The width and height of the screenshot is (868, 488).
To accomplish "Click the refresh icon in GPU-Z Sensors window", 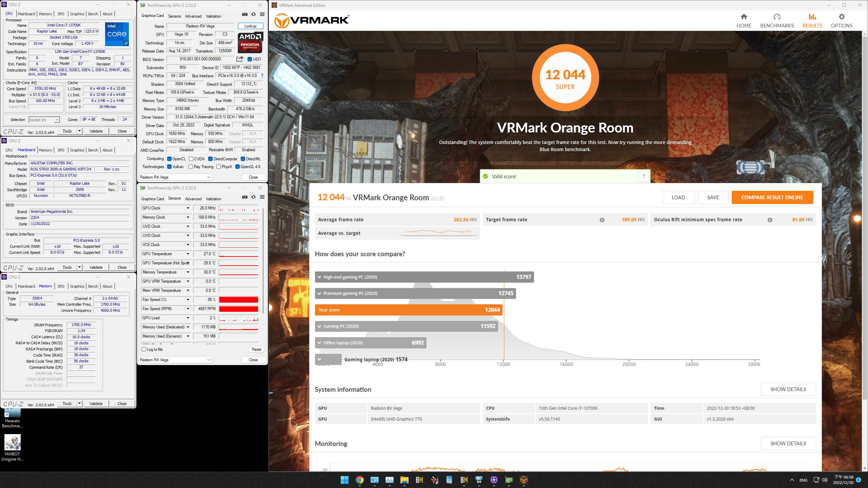I will pos(253,197).
